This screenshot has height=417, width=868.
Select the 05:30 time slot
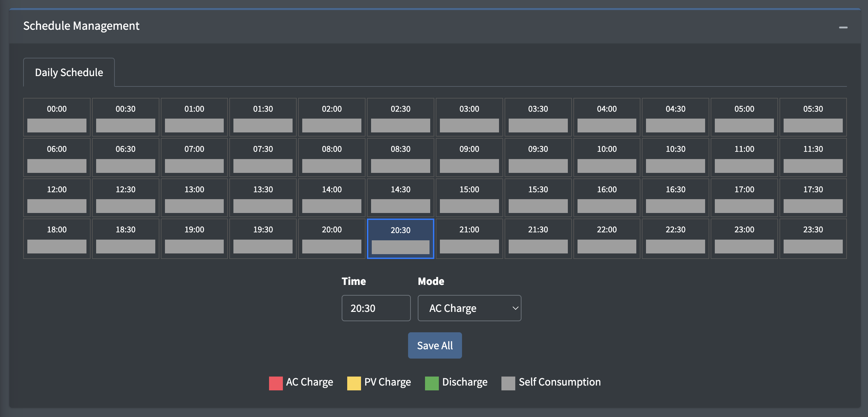point(813,117)
